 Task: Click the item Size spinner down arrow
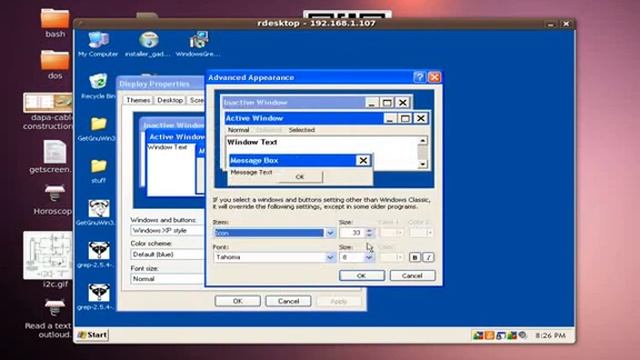[x=369, y=236]
